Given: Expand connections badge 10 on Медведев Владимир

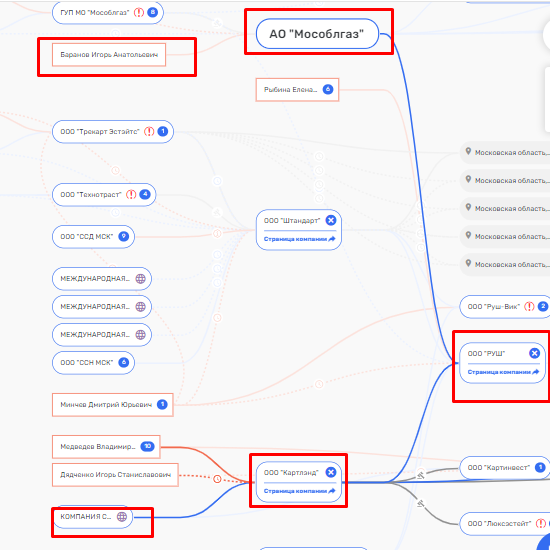Looking at the screenshot, I should tap(147, 446).
